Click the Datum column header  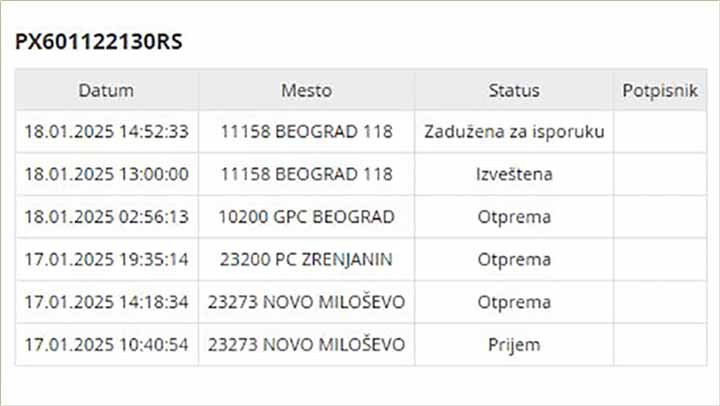point(106,90)
